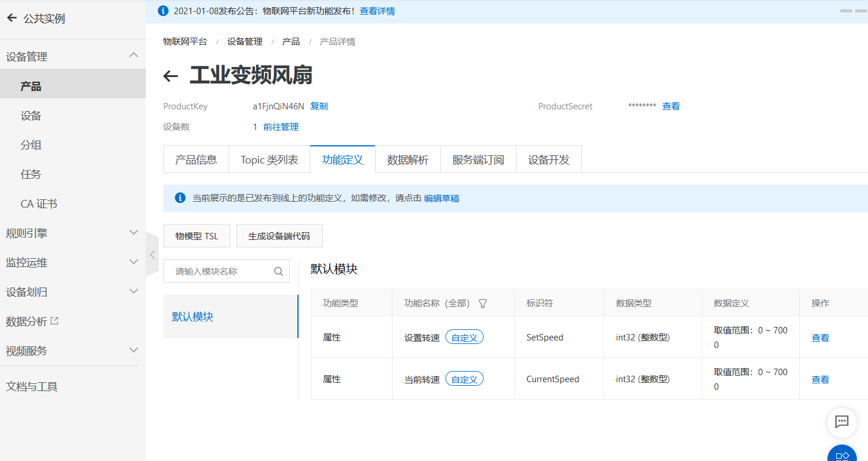Click the 当前转速 function name
868x461 pixels.
click(422, 380)
